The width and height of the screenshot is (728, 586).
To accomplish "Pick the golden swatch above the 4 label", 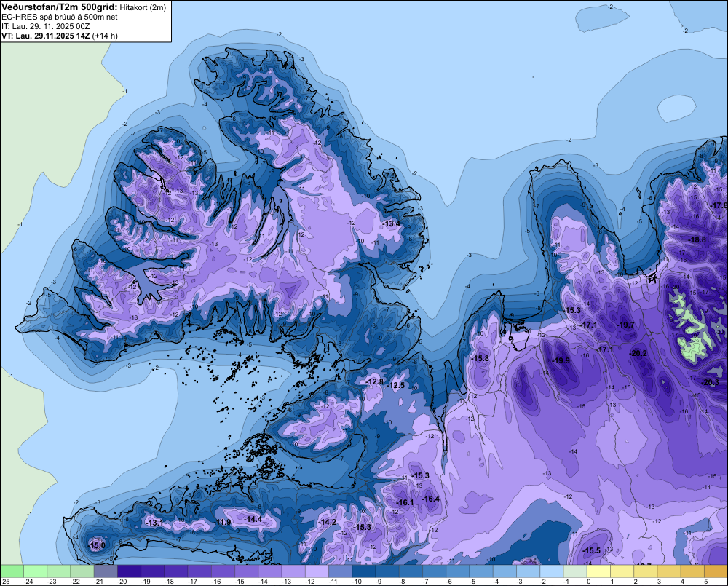I will tap(692, 571).
